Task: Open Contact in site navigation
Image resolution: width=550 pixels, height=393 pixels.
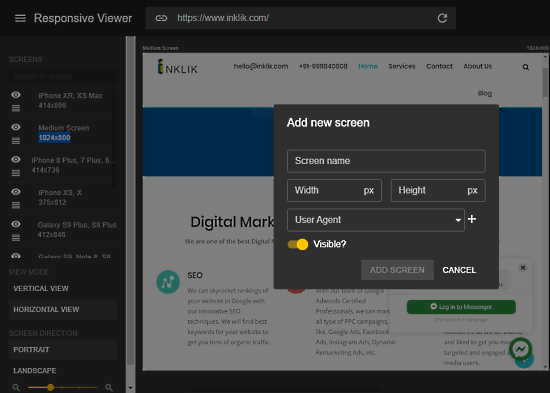Action: click(439, 66)
